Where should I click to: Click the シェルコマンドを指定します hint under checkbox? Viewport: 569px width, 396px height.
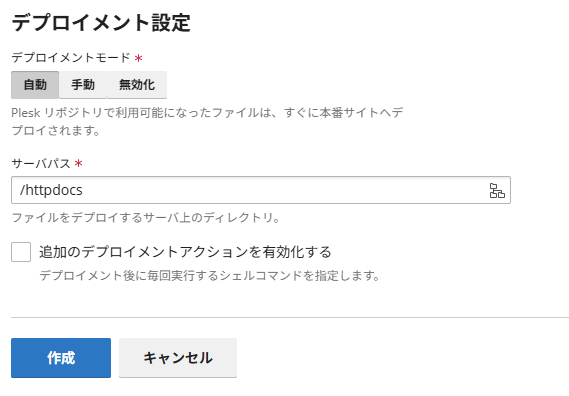(x=209, y=276)
